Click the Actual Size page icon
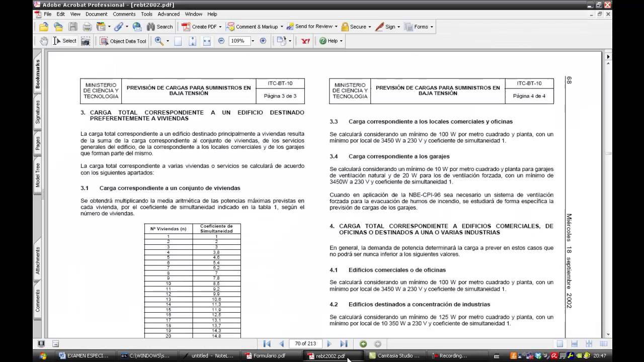This screenshot has height=362, width=644. click(178, 41)
